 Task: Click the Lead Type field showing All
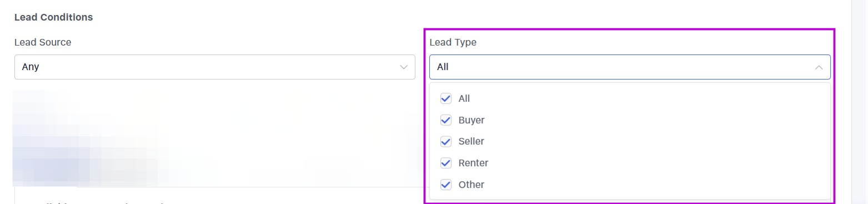pos(630,67)
